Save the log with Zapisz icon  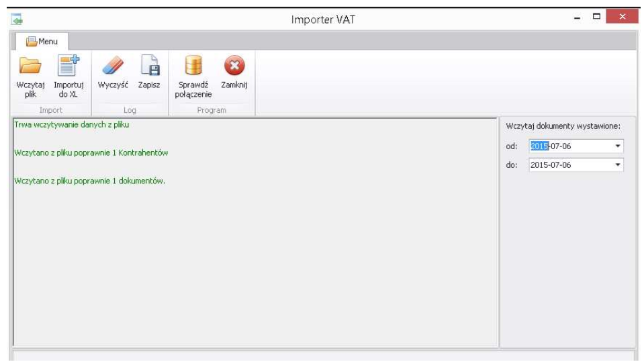(x=150, y=66)
